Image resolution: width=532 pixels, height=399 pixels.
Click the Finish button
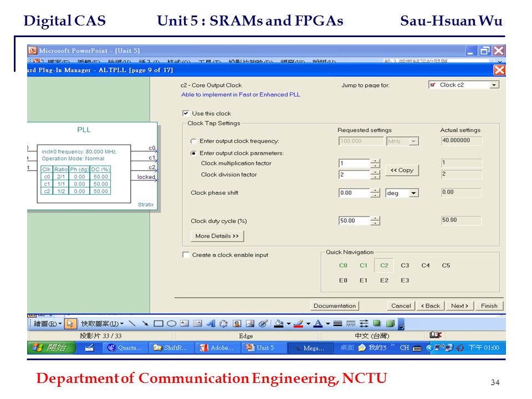[x=489, y=306]
